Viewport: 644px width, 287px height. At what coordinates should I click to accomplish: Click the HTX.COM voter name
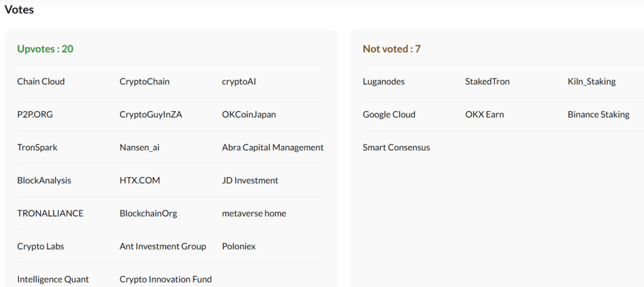tap(140, 180)
